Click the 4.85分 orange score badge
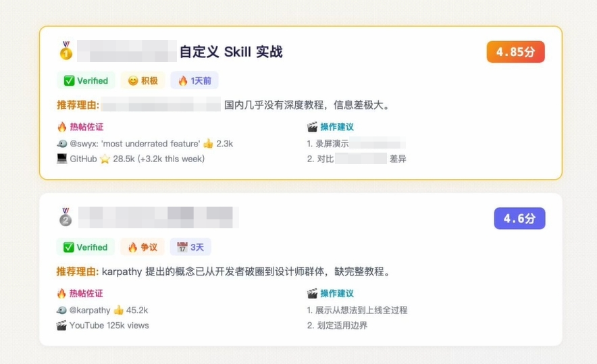 515,52
